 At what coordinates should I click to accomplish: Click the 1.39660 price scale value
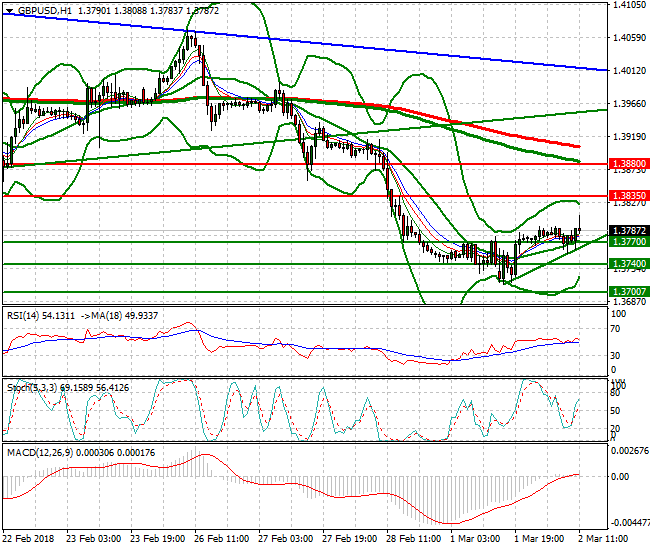(x=629, y=104)
